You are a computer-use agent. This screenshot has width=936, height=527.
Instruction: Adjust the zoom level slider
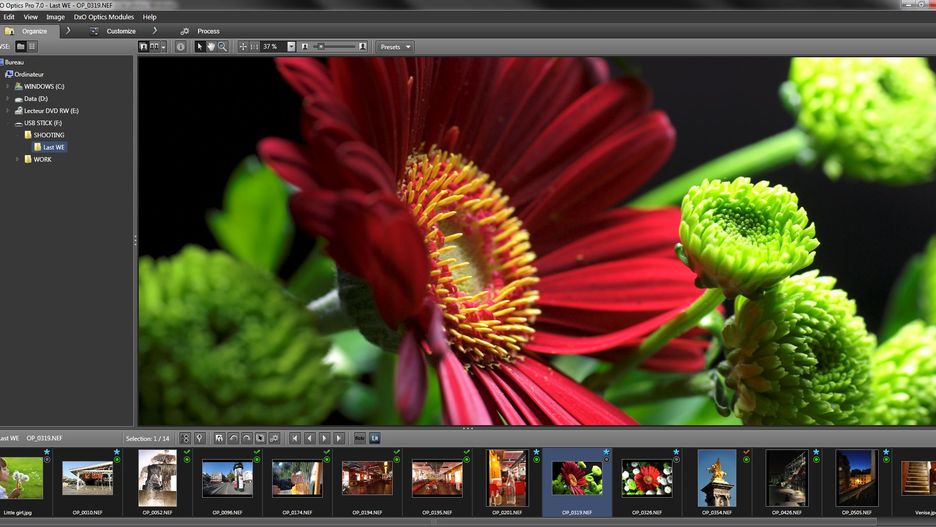(322, 47)
